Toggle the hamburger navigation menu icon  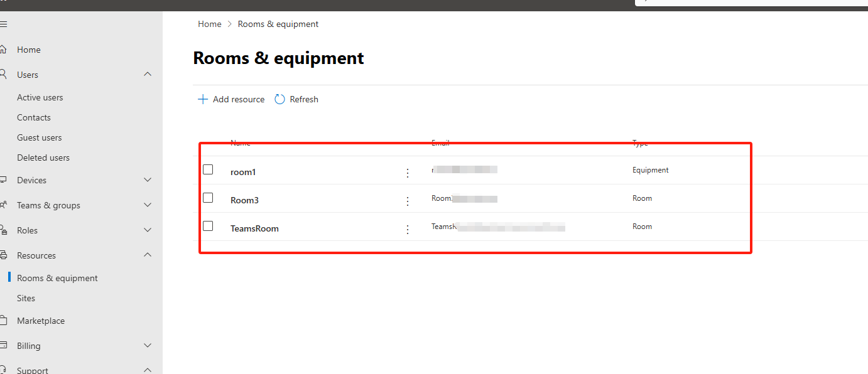click(3, 24)
